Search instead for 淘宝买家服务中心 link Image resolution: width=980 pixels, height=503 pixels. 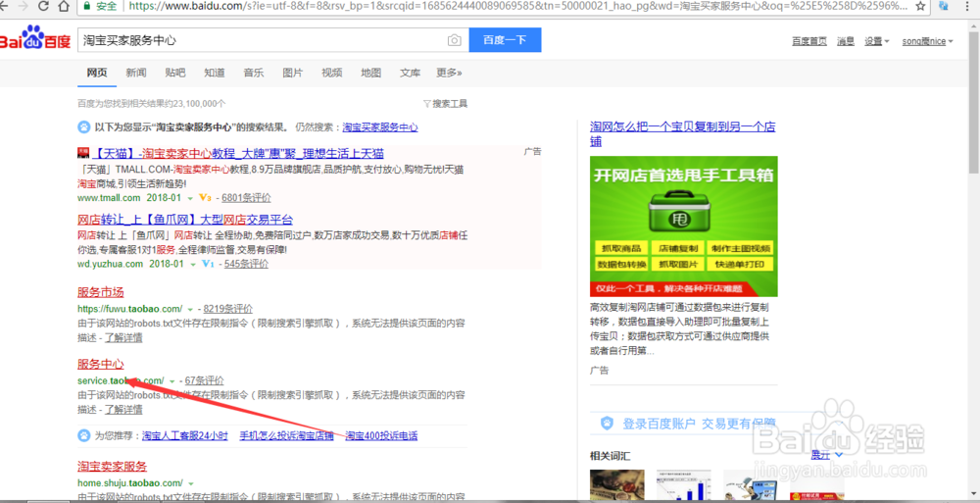pyautogui.click(x=380, y=127)
